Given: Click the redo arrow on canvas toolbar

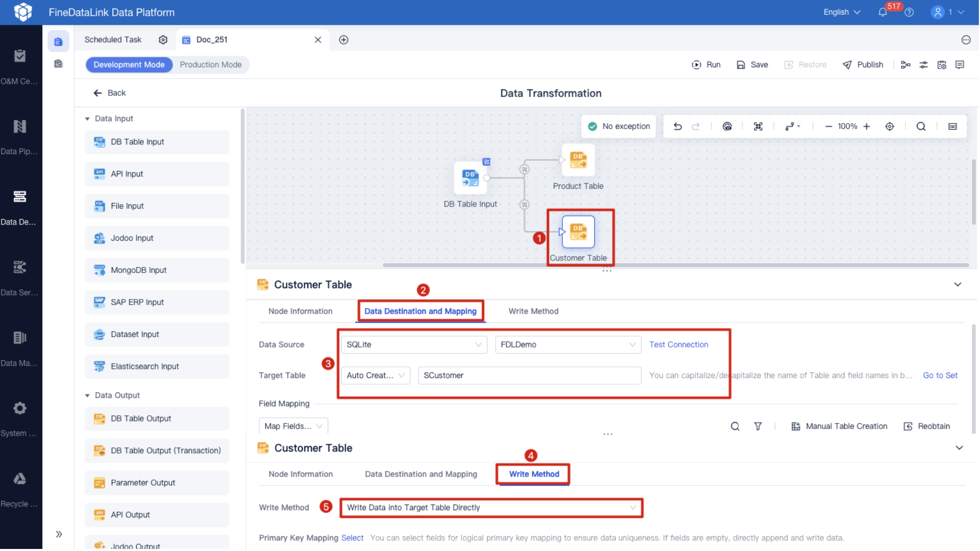Looking at the screenshot, I should click(696, 127).
